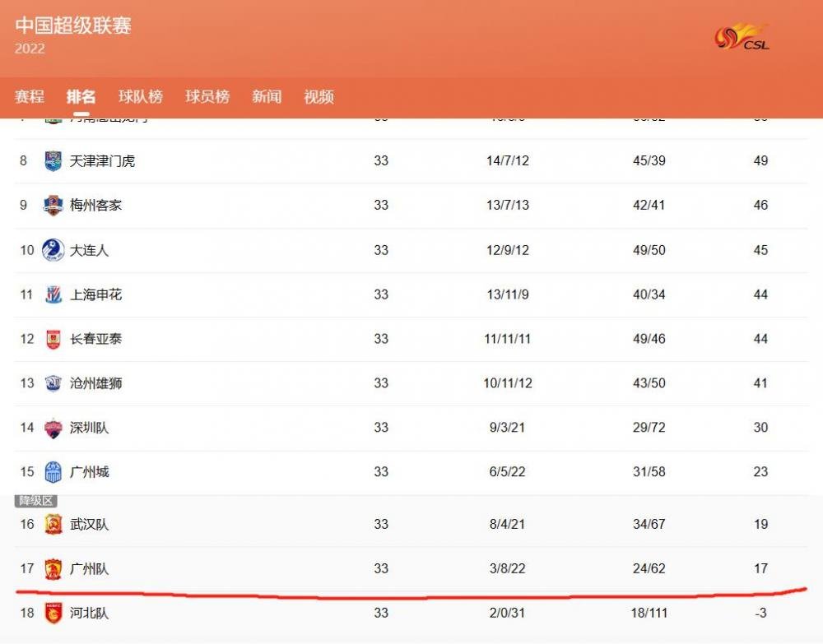The width and height of the screenshot is (823, 644).
Task: Click rank number 18 beside 河北队
Action: coord(27,613)
